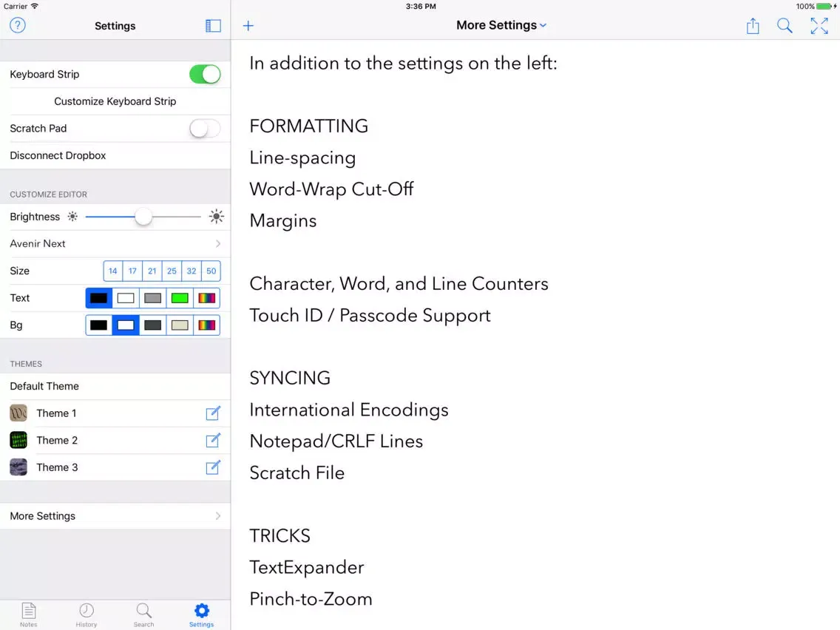Edit Theme 3 with its pencil icon
The image size is (840, 630).
tap(213, 467)
